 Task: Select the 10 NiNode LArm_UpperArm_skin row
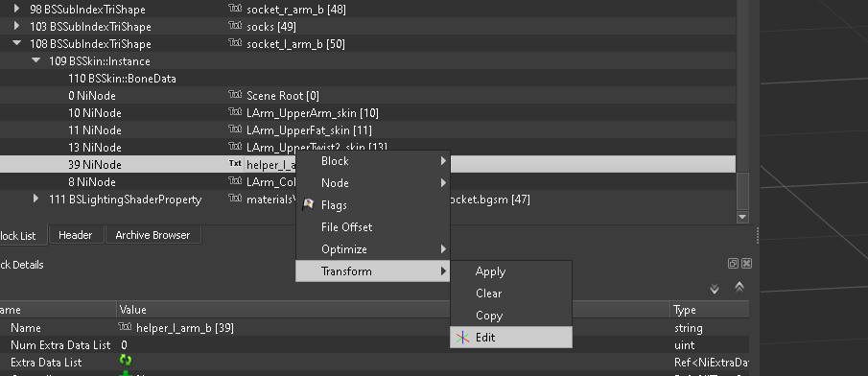(367, 113)
